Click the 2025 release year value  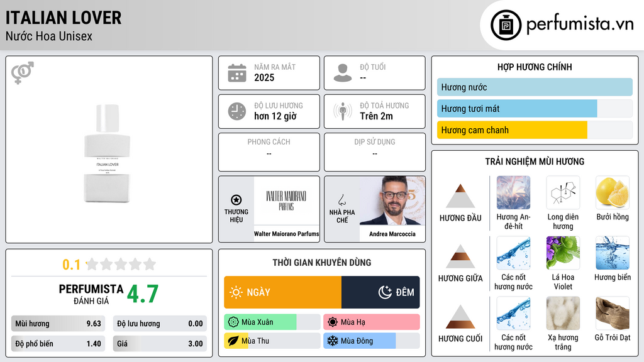pyautogui.click(x=264, y=77)
